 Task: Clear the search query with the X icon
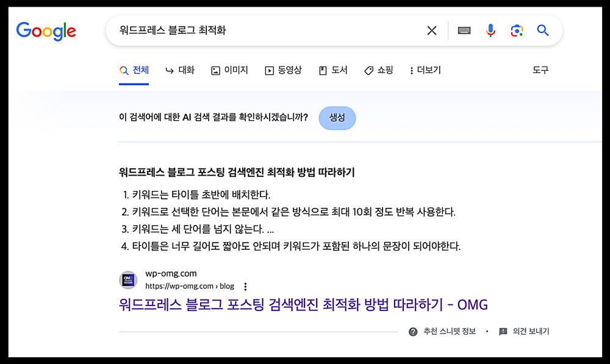pos(432,30)
